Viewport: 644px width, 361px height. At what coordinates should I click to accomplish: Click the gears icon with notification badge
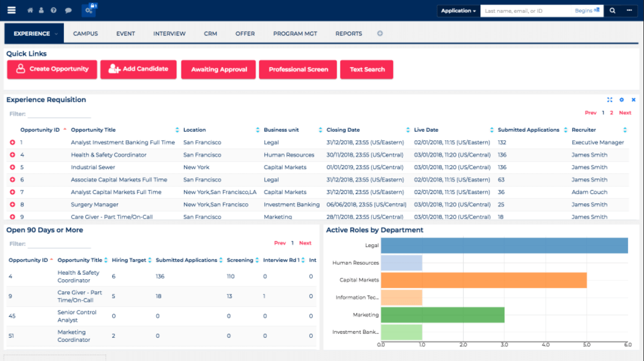[x=87, y=9]
